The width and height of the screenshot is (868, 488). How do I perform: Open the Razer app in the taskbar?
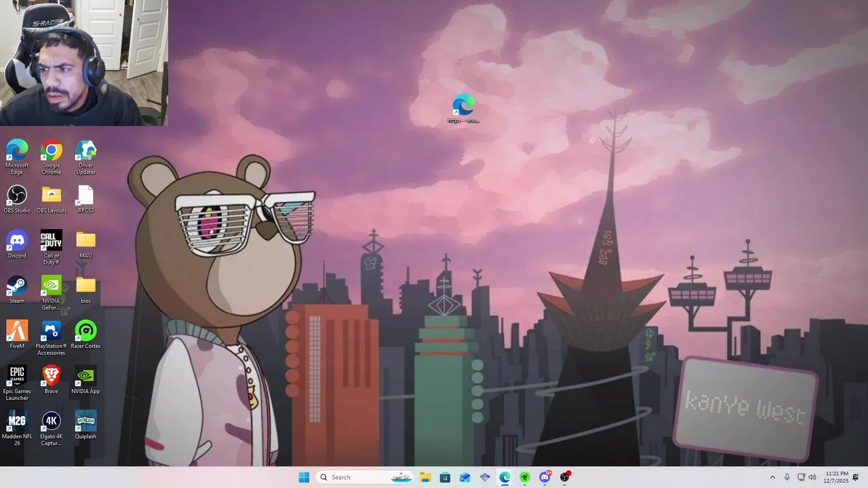point(525,477)
